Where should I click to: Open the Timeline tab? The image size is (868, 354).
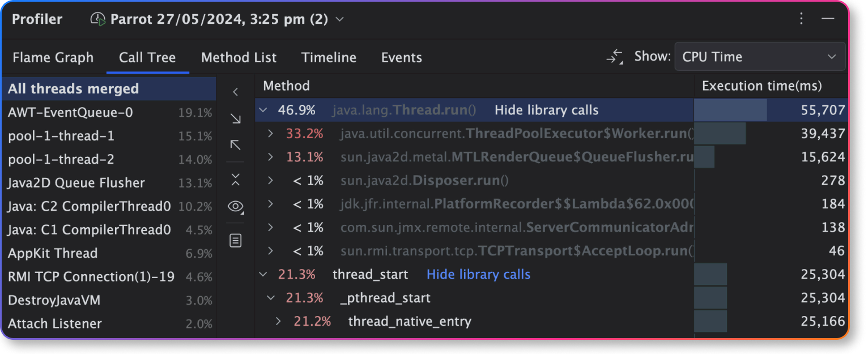pyautogui.click(x=329, y=57)
